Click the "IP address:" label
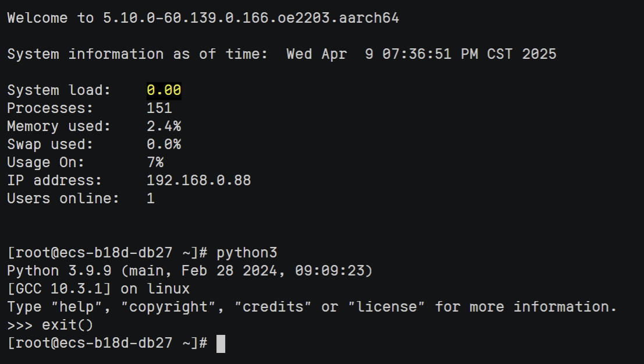Viewport: 644px width, 364px height. point(55,181)
